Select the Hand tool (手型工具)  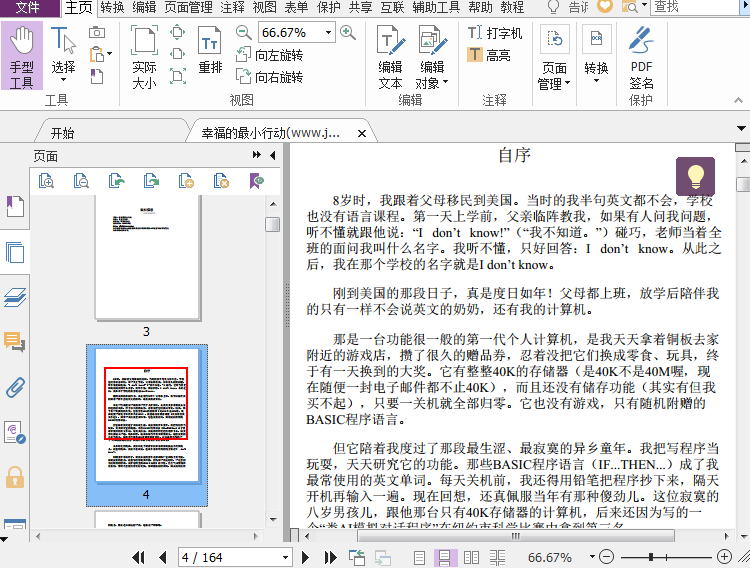(x=22, y=56)
